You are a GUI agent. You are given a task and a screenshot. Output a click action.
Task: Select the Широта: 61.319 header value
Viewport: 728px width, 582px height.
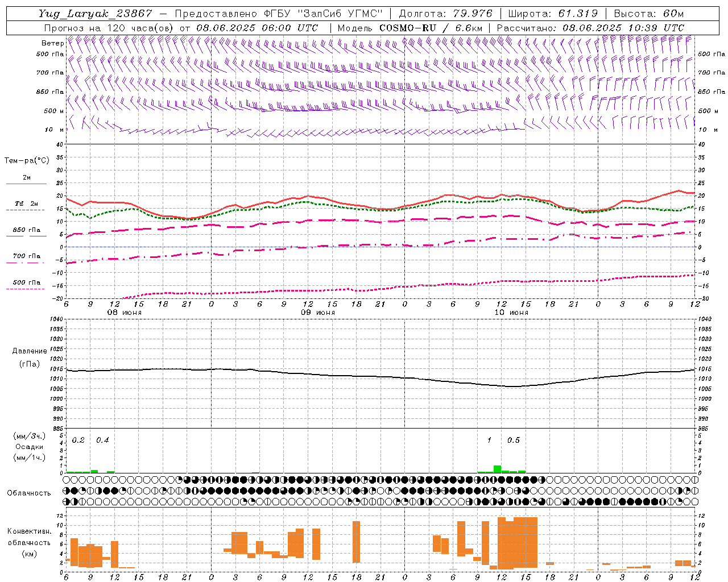(553, 14)
